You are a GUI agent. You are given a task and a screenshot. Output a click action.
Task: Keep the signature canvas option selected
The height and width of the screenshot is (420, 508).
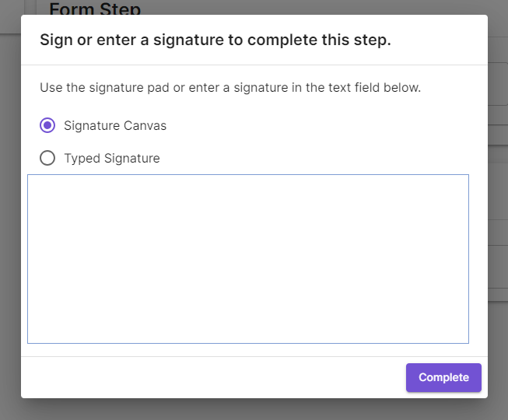point(47,125)
